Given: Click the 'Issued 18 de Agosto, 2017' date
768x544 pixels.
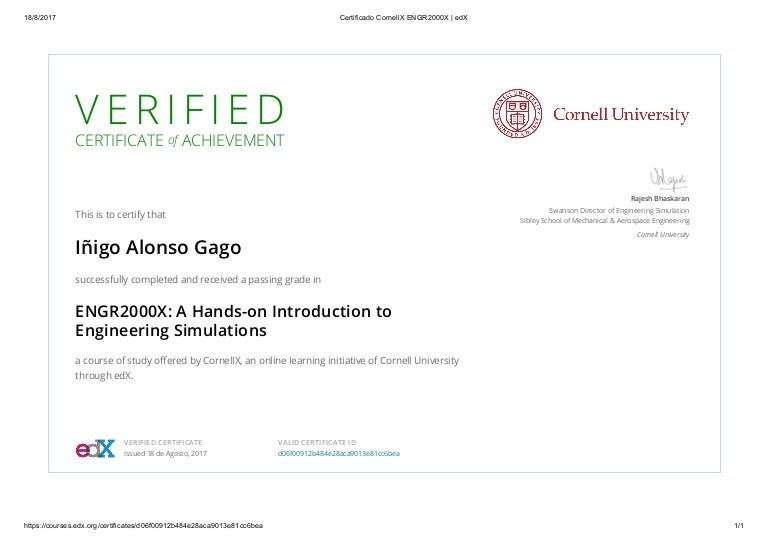Looking at the screenshot, I should 165,453.
